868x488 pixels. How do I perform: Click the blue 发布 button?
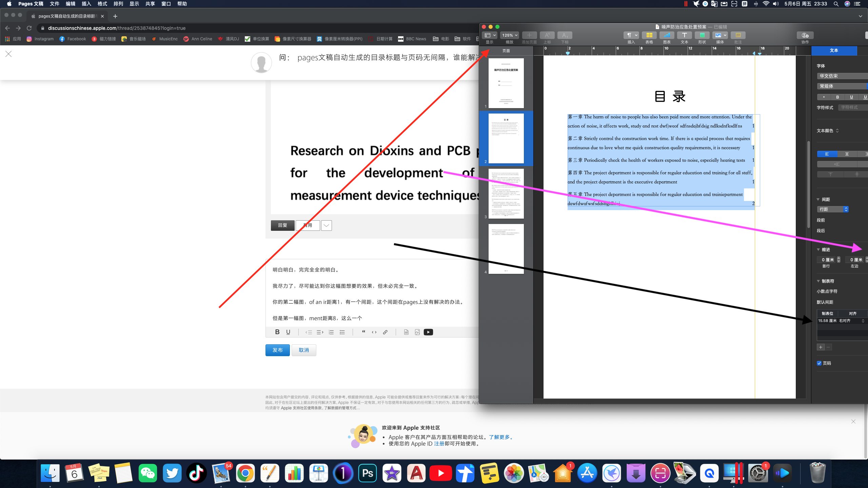tap(277, 350)
